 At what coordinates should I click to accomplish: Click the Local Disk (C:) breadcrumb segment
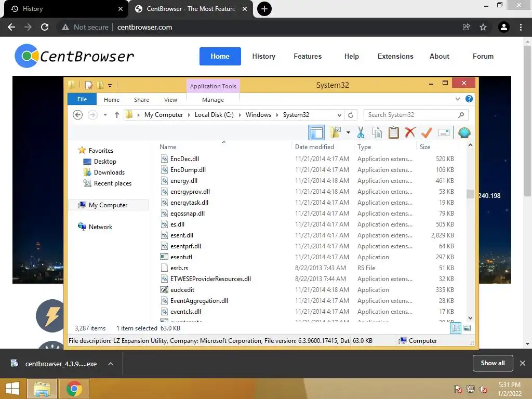coord(214,115)
